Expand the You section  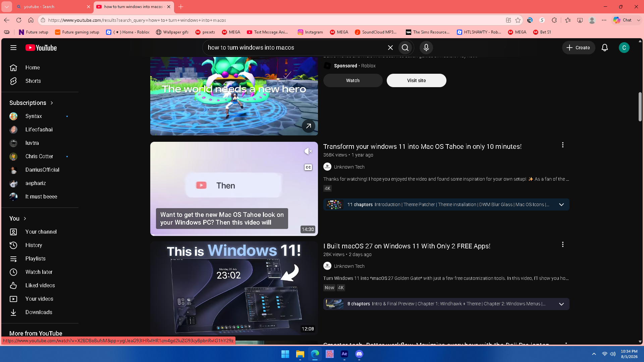point(18,219)
